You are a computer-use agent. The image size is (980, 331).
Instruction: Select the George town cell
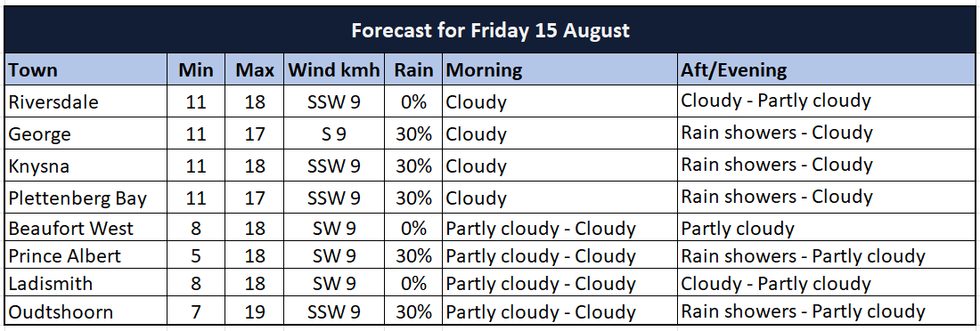pos(86,133)
